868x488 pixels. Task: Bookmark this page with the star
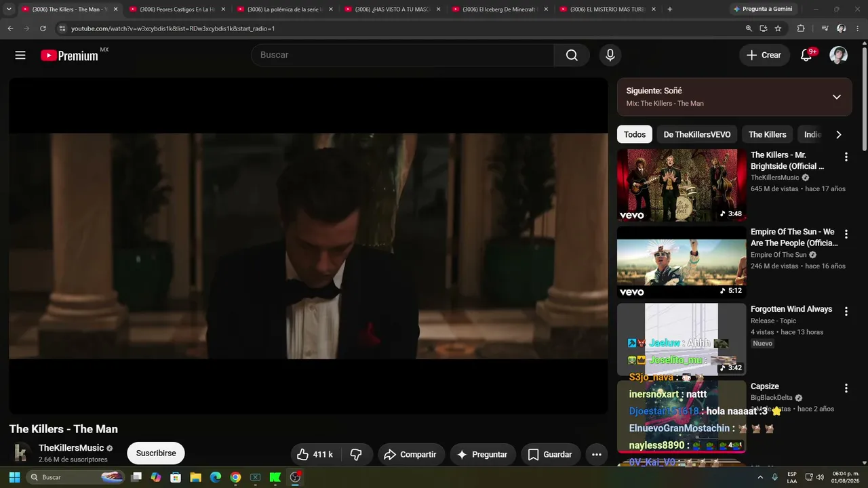(778, 28)
